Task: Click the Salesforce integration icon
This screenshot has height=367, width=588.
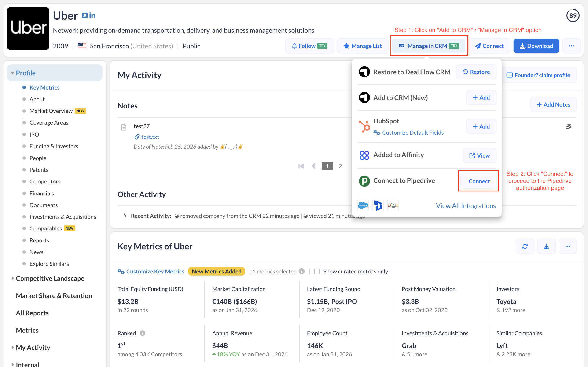Action: point(363,205)
